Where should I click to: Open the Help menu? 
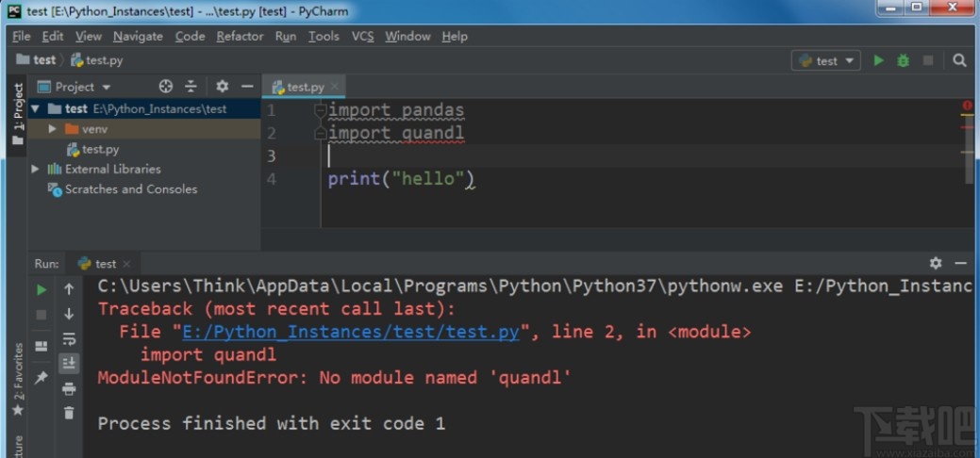[x=455, y=36]
